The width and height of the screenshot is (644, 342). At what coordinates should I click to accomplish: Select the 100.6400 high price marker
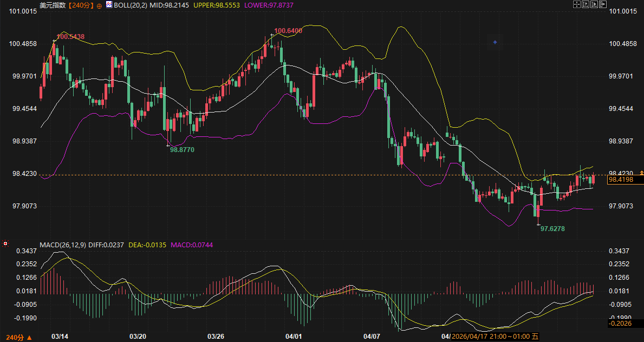point(288,31)
